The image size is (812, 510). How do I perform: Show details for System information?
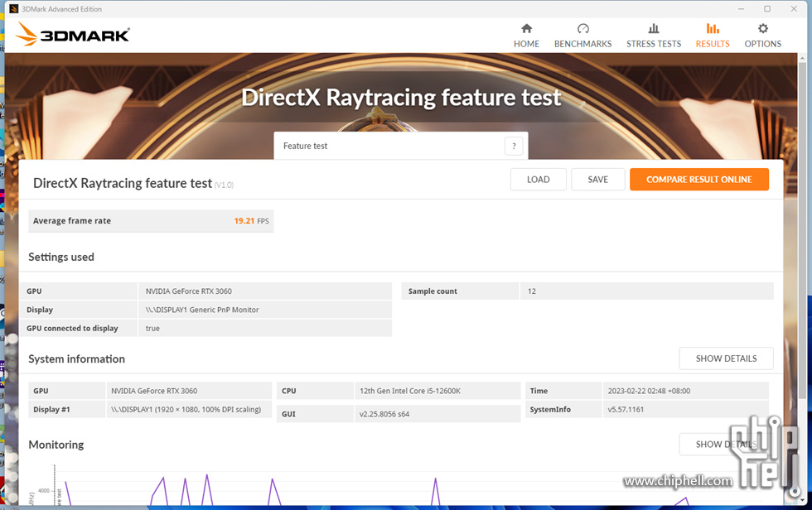pyautogui.click(x=726, y=358)
